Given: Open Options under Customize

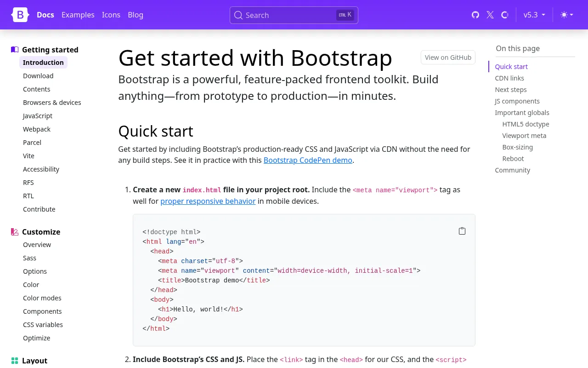Looking at the screenshot, I should (35, 271).
